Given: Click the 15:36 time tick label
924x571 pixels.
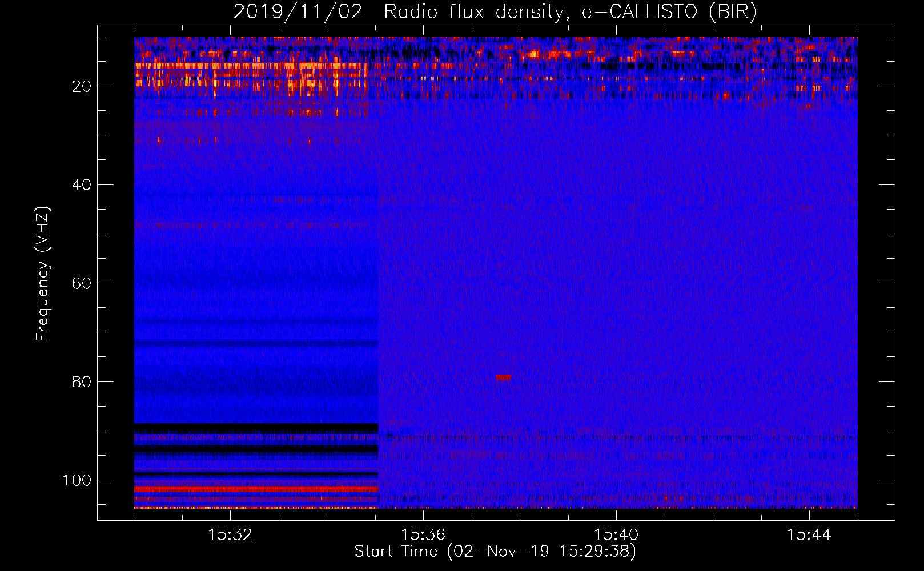Looking at the screenshot, I should [x=423, y=535].
